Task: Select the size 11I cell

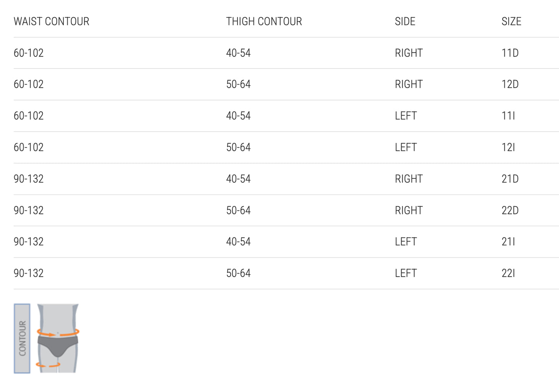Action: (x=508, y=116)
